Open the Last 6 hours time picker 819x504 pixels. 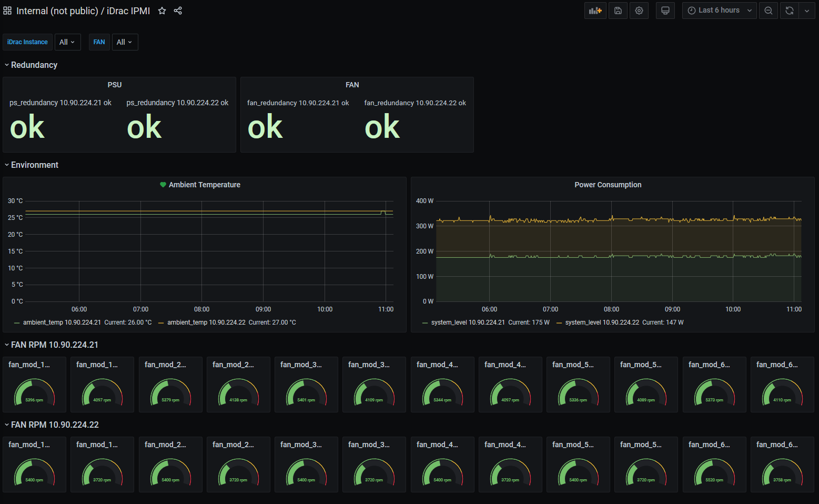click(719, 11)
